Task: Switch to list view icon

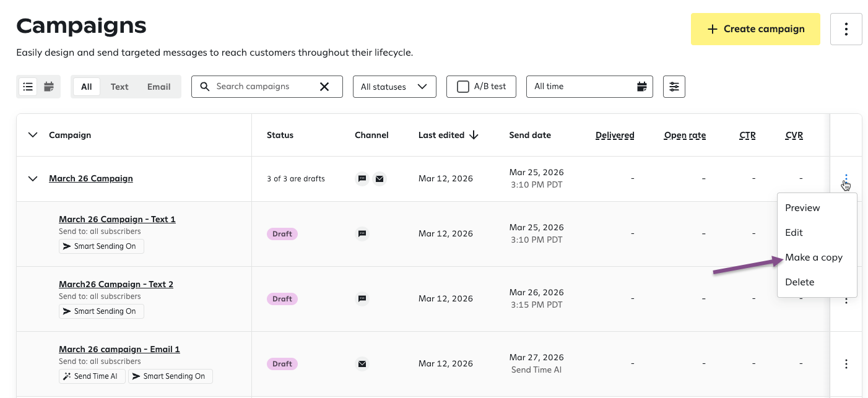Action: point(28,87)
